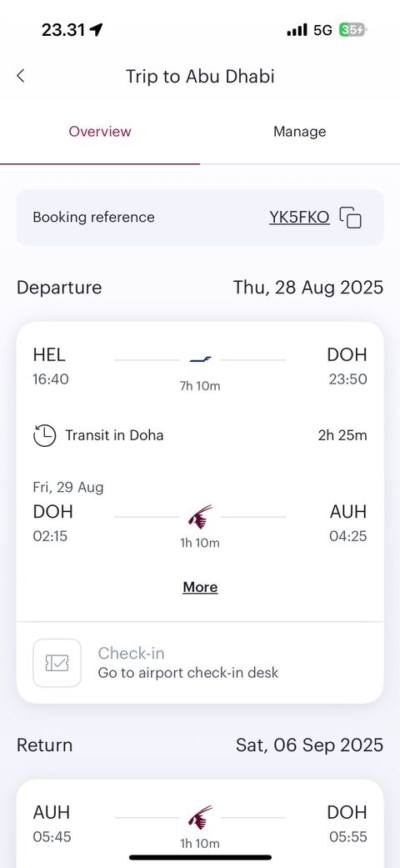Tap the home indicator bar at bottom
400x868 pixels.
[200, 857]
